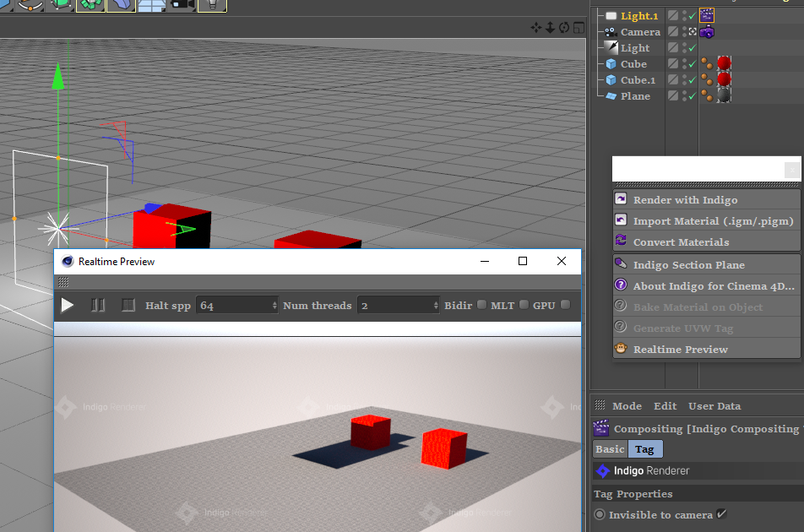
Task: Click the camera icon in top toolbar
Action: click(x=182, y=5)
